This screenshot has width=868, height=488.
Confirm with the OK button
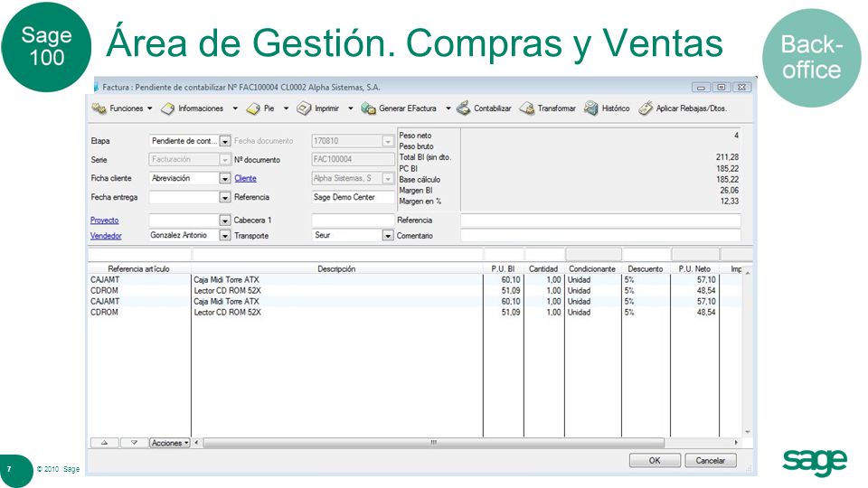tap(655, 460)
